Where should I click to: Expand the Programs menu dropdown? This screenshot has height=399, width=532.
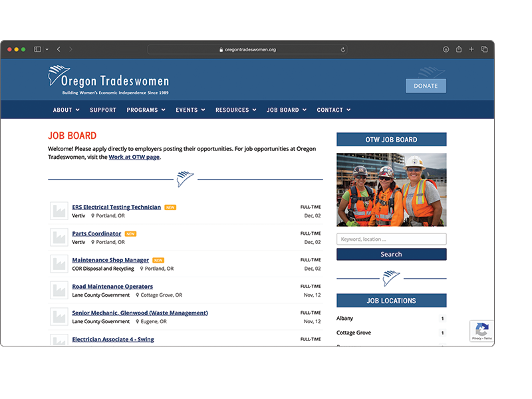[146, 110]
